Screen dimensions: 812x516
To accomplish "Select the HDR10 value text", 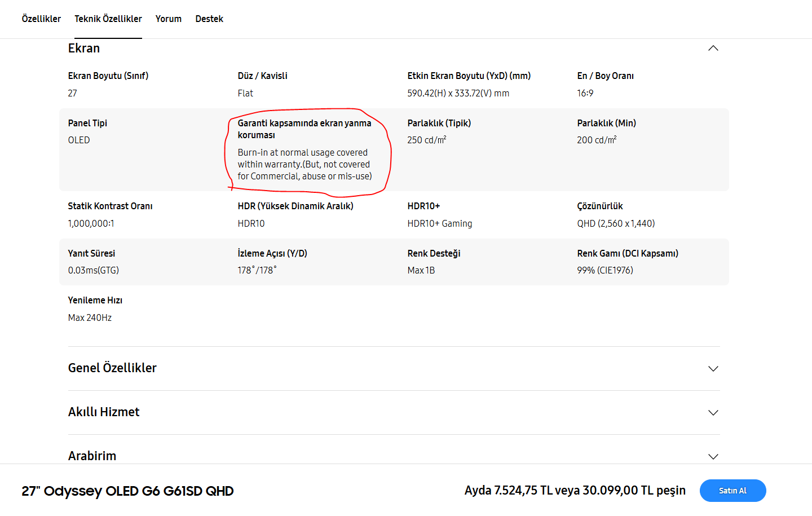I will click(251, 223).
